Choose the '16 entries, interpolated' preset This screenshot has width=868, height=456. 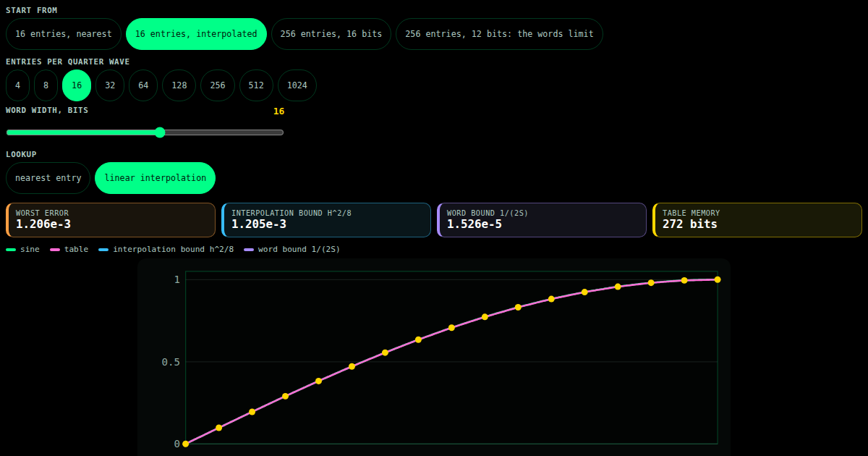[x=196, y=34]
